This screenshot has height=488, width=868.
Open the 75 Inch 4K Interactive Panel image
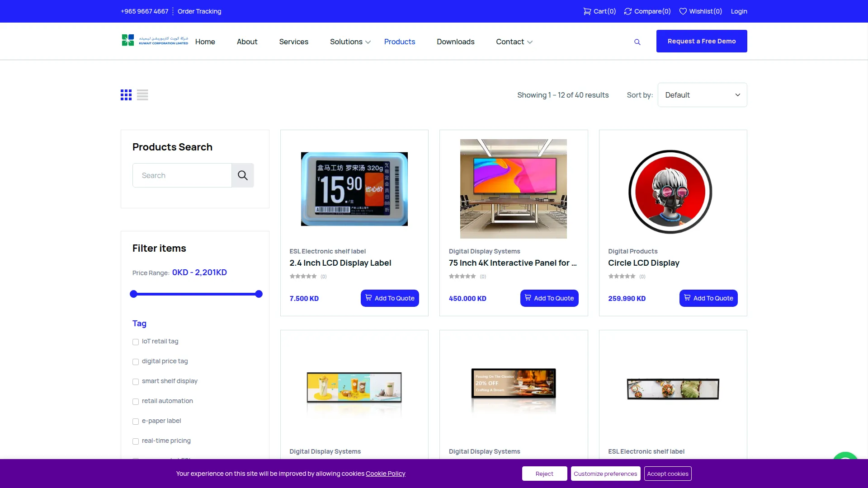point(514,189)
